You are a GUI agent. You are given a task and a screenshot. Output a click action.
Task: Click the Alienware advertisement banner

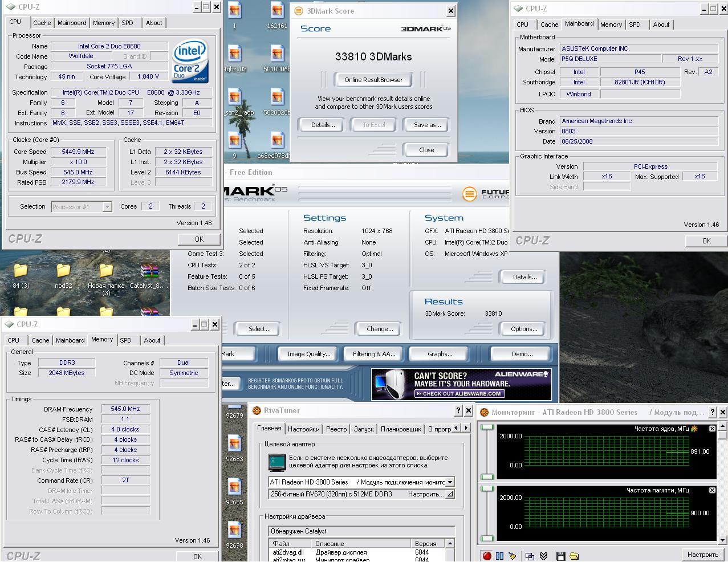click(461, 384)
